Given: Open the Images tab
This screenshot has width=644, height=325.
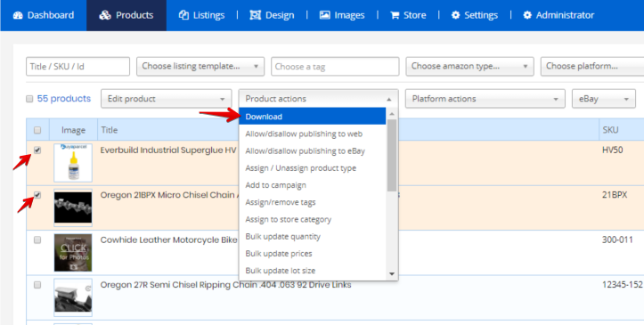Looking at the screenshot, I should click(x=342, y=15).
